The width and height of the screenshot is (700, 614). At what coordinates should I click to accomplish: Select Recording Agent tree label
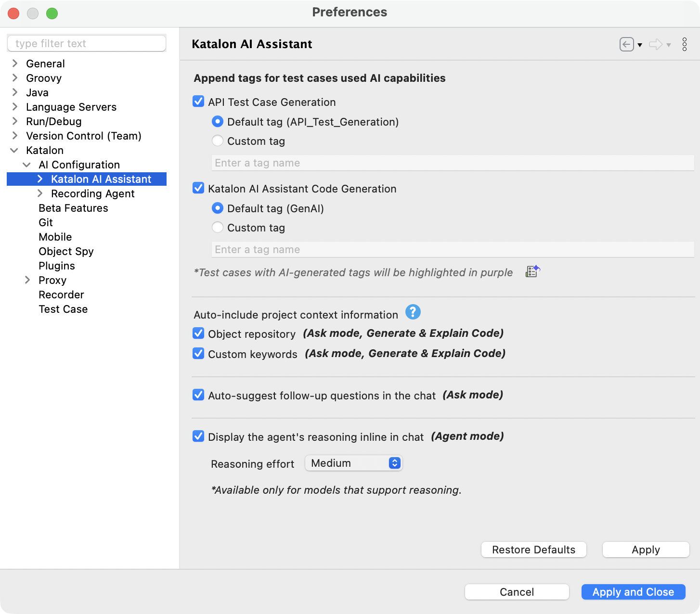click(x=93, y=193)
